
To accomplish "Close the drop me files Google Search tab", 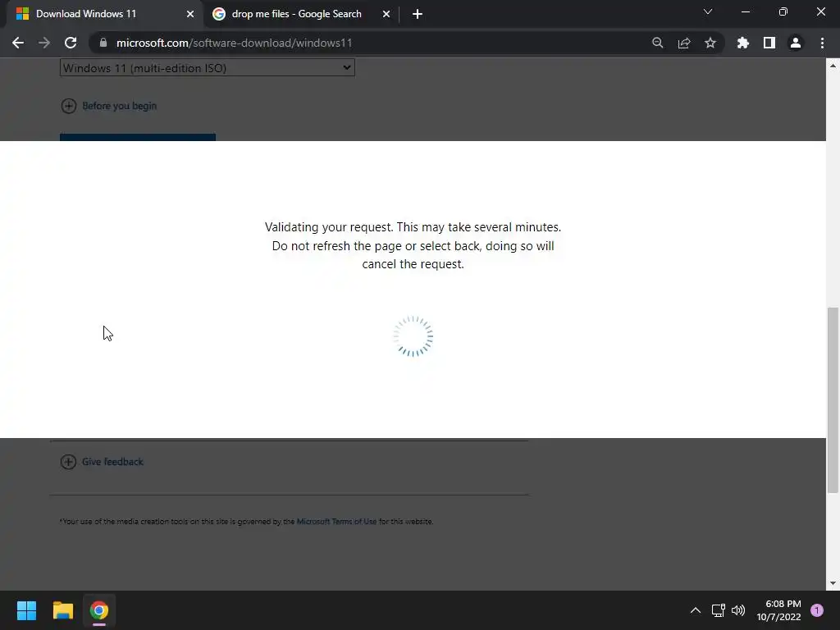I will coord(386,15).
